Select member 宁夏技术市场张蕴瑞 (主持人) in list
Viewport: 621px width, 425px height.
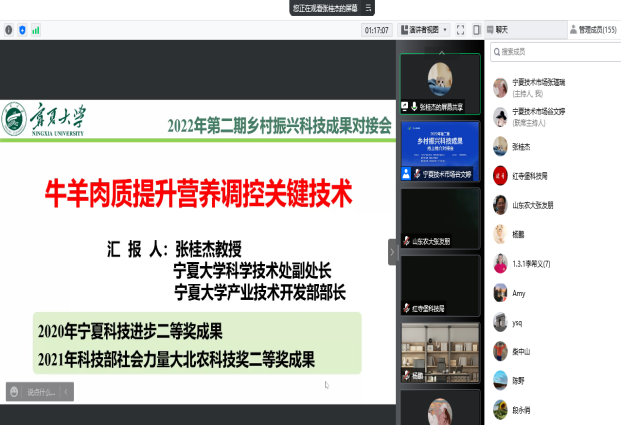[x=553, y=88]
